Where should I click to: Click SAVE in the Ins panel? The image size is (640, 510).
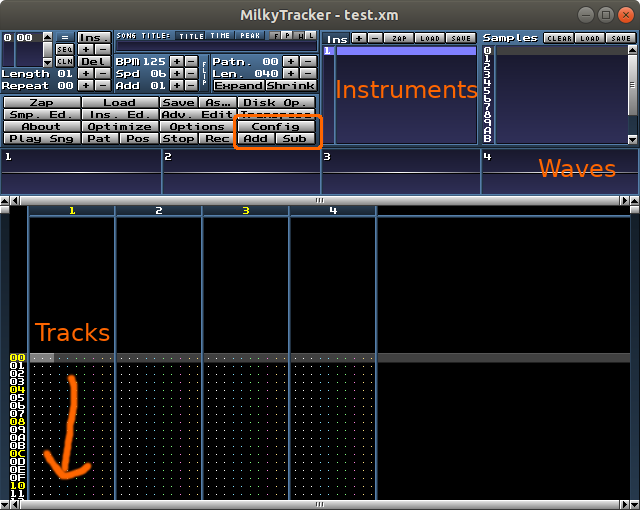tap(461, 38)
